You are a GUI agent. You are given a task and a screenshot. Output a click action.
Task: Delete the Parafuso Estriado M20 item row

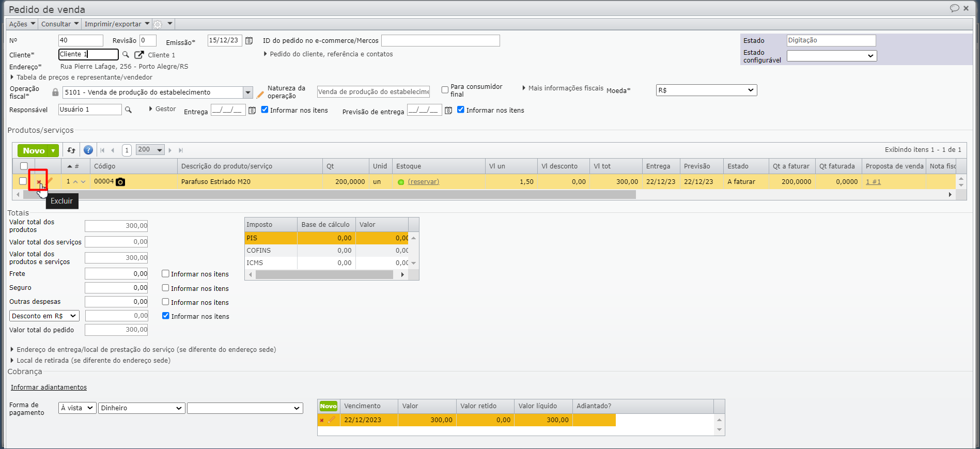pos(39,181)
